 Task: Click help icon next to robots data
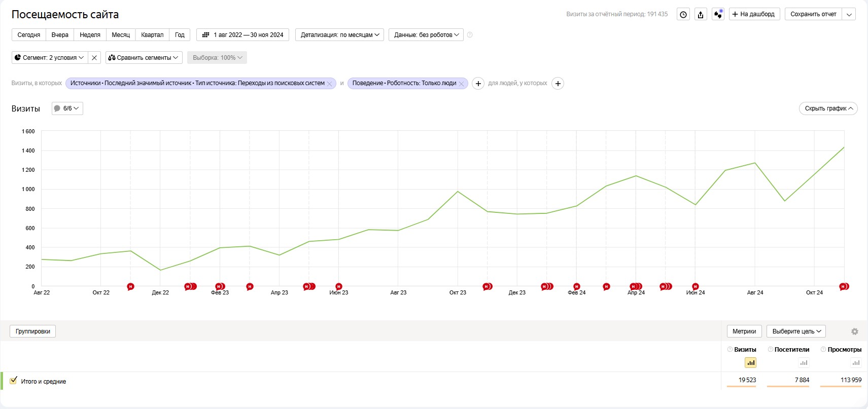pyautogui.click(x=470, y=35)
